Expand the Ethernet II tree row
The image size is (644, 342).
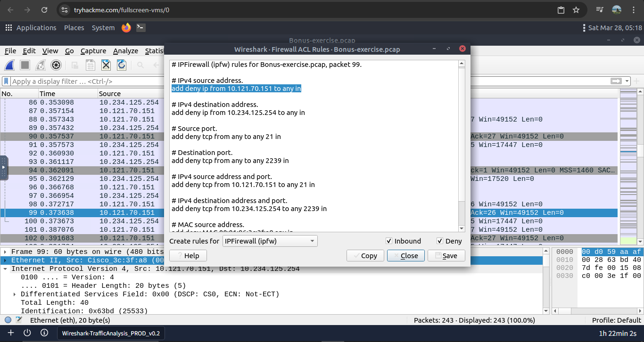(5, 261)
